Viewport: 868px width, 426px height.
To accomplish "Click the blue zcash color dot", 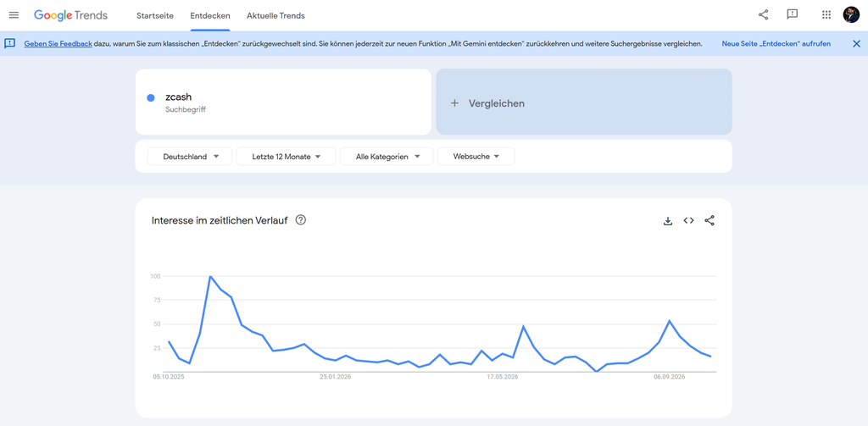I will coord(151,98).
